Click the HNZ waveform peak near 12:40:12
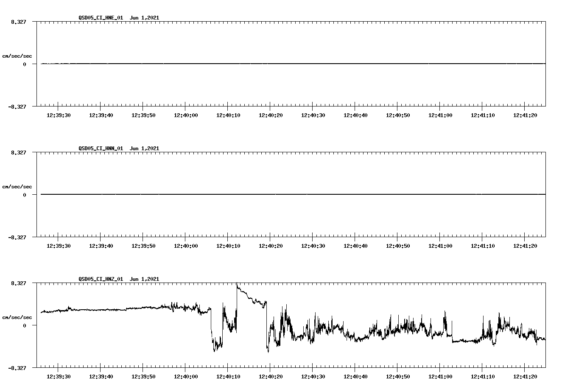This screenshot has height=392, width=576. click(237, 284)
